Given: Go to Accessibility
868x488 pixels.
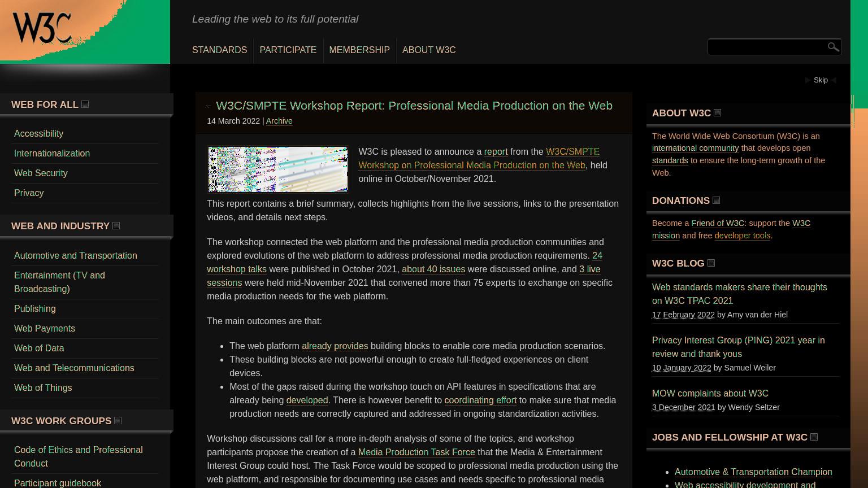Looking at the screenshot, I should click(x=38, y=133).
